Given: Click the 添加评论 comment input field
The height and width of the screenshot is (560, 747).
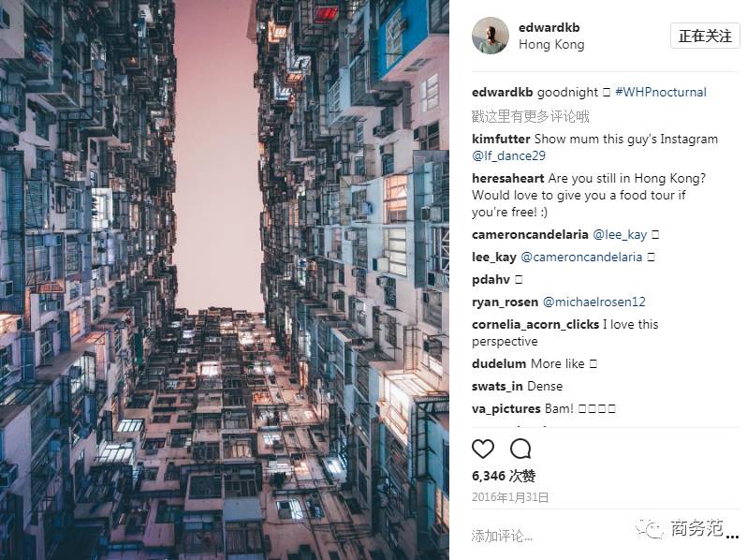Looking at the screenshot, I should [x=548, y=536].
